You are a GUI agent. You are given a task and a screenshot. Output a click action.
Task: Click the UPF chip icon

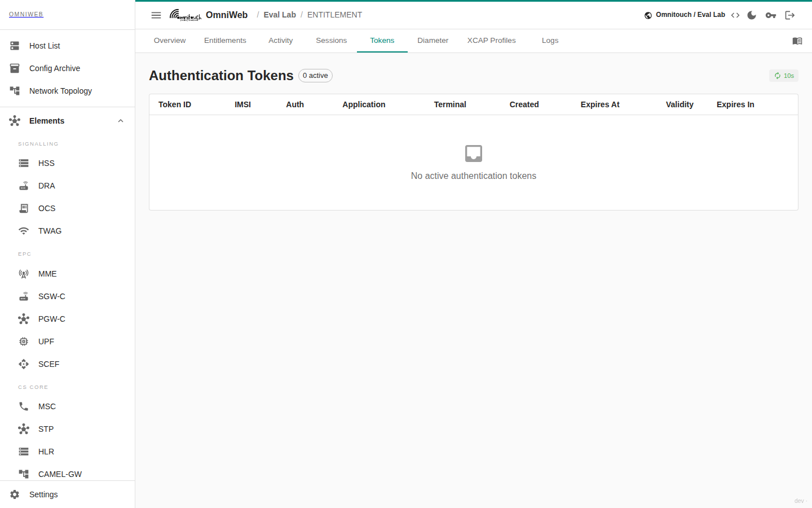(24, 341)
